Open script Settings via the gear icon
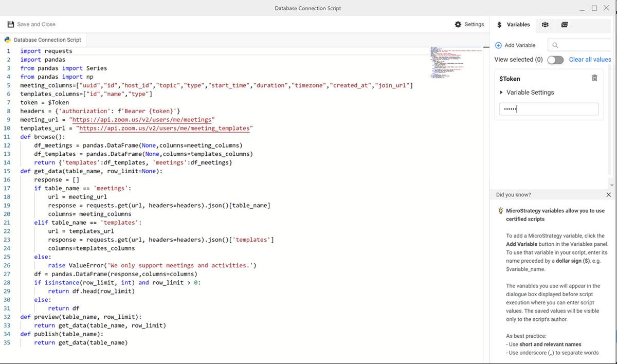Viewport: 617px width, 364px height. pos(458,24)
